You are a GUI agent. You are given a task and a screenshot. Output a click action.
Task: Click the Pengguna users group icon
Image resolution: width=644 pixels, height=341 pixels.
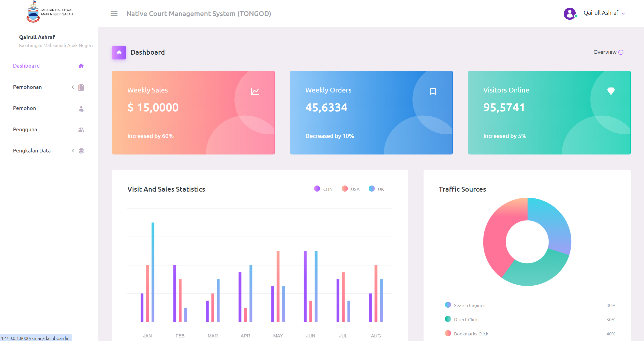coord(81,130)
